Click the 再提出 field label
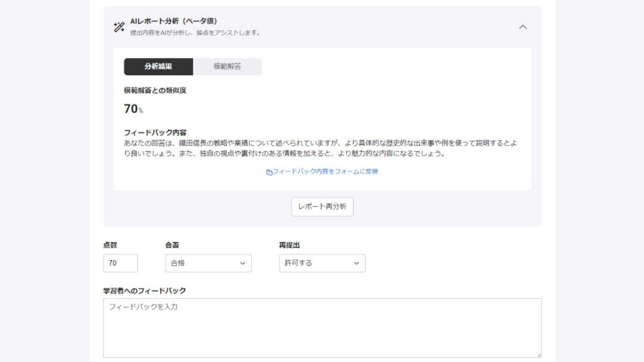This screenshot has width=644, height=362. point(289,245)
